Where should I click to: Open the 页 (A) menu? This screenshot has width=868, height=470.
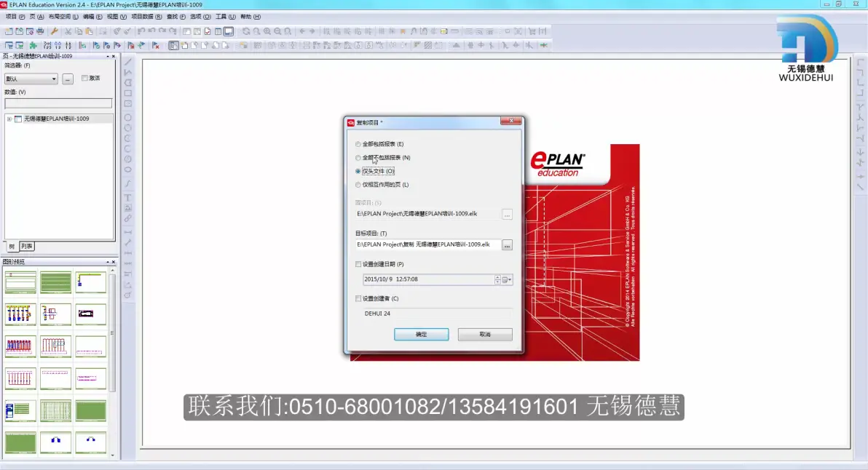click(36, 17)
